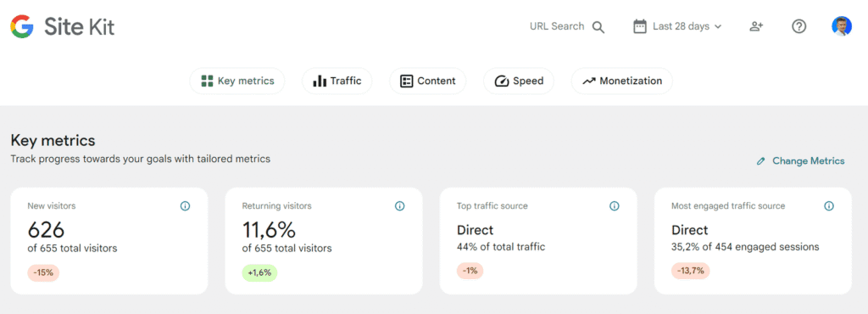Viewport: 868px width, 314px height.
Task: Open the Speed tab
Action: click(x=519, y=81)
